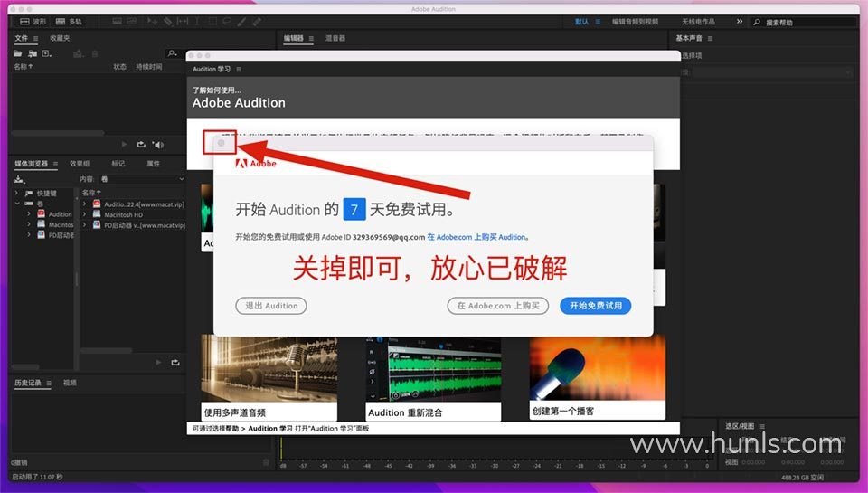The height and width of the screenshot is (493, 868).
Task: Expand the Audition volume in the tree
Action: pos(29,213)
